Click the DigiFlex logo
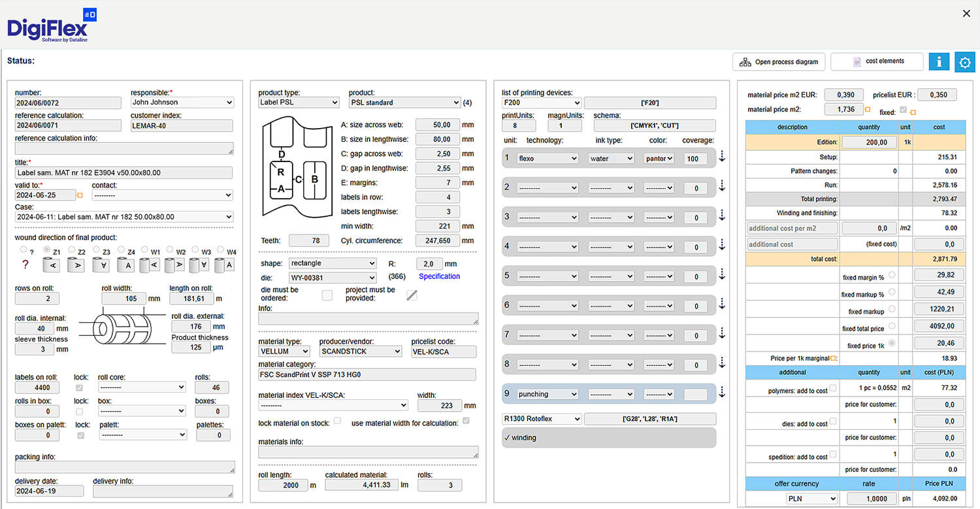The image size is (980, 509). [52, 25]
